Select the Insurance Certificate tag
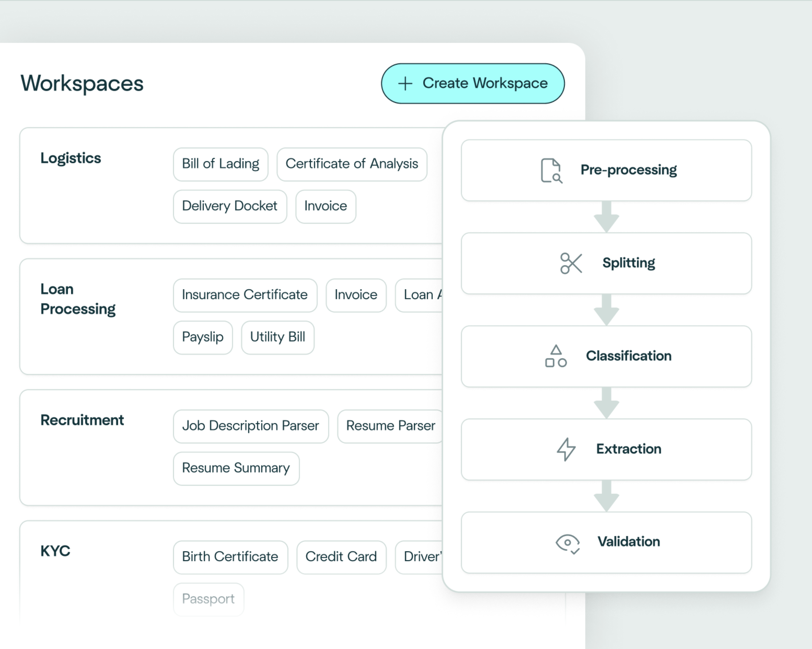 coord(245,295)
